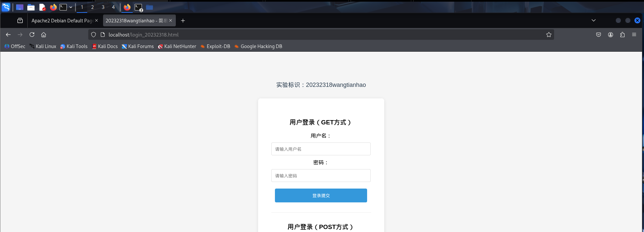644x232 pixels.
Task: Open the Kali applications menu
Action: coord(6,7)
